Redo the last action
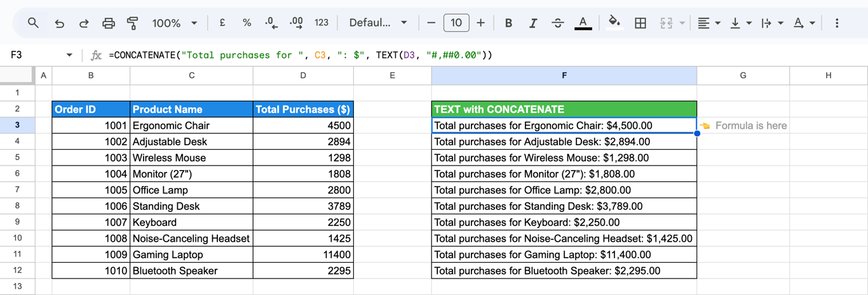 click(84, 23)
